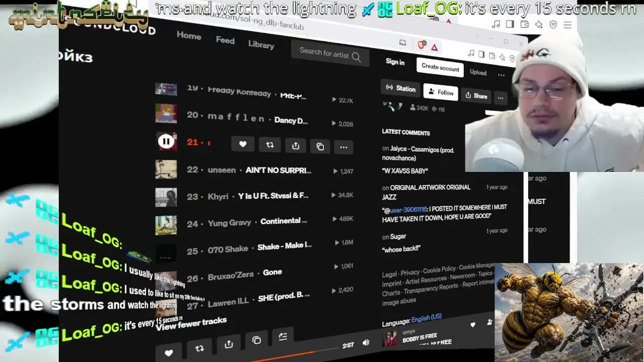Follow the playlist creator
Screen dimensions: 644x362
[441, 92]
